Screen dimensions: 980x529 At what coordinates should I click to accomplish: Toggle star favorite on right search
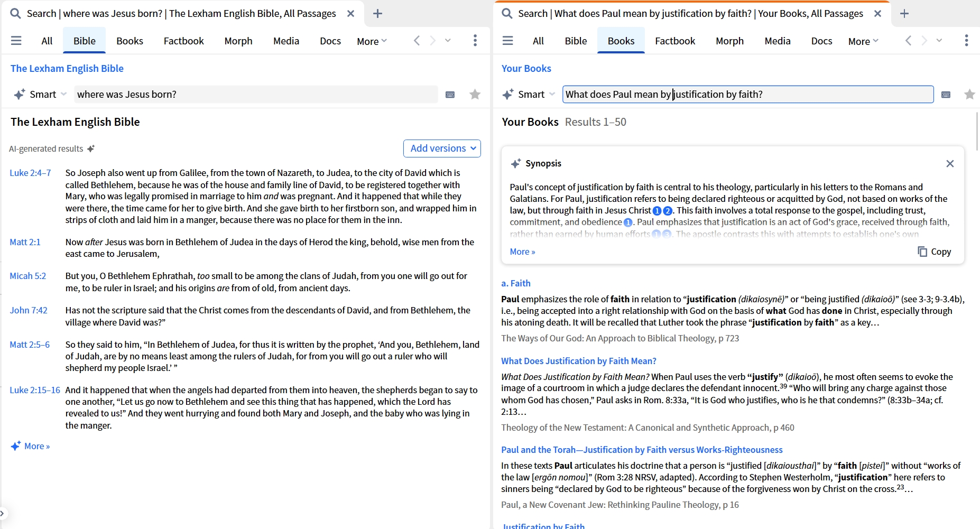tap(969, 95)
